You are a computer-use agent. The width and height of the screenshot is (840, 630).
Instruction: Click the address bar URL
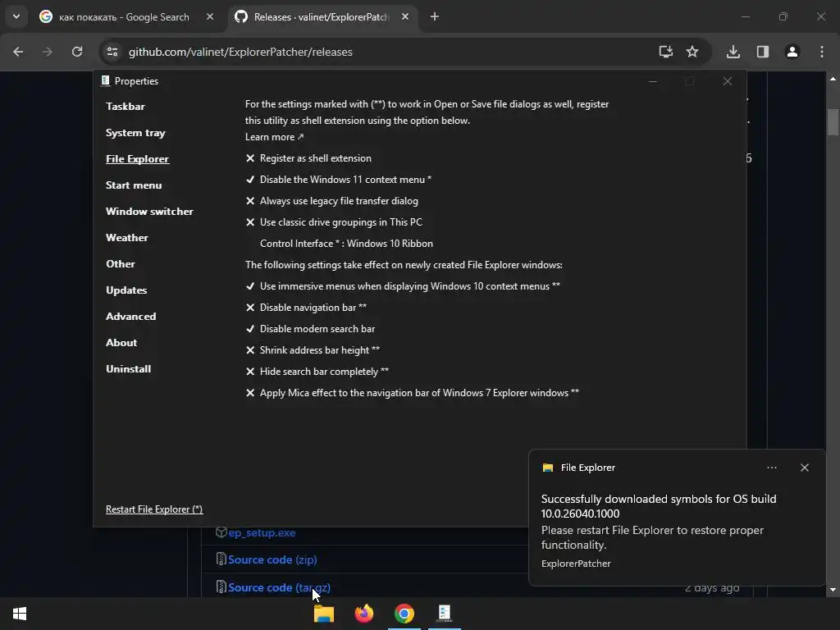240,52
